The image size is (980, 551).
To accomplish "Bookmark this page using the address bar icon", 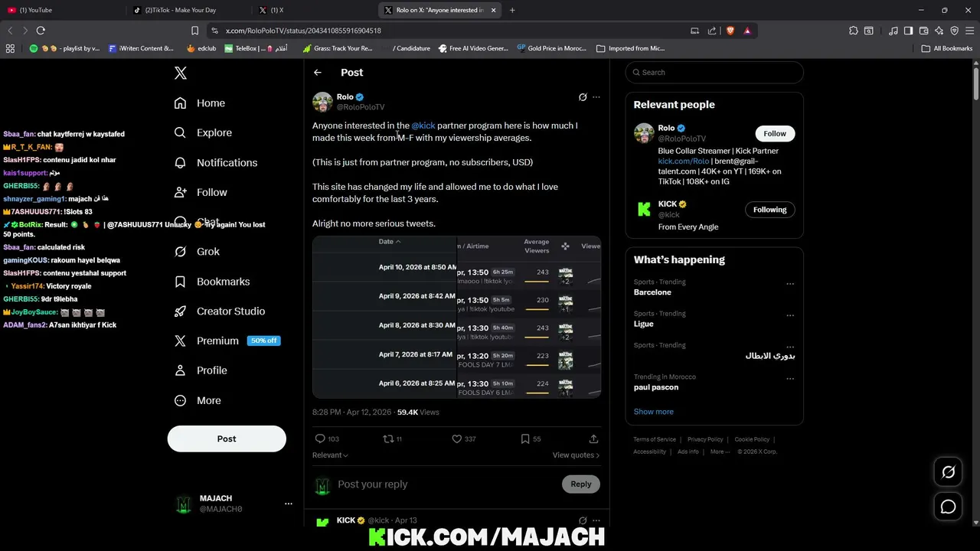I will [194, 31].
